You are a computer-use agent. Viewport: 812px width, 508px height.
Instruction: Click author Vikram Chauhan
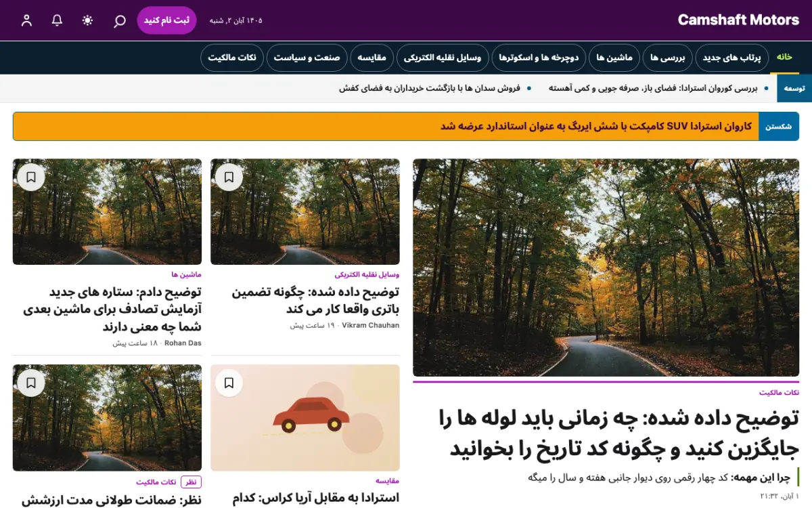[371, 326]
